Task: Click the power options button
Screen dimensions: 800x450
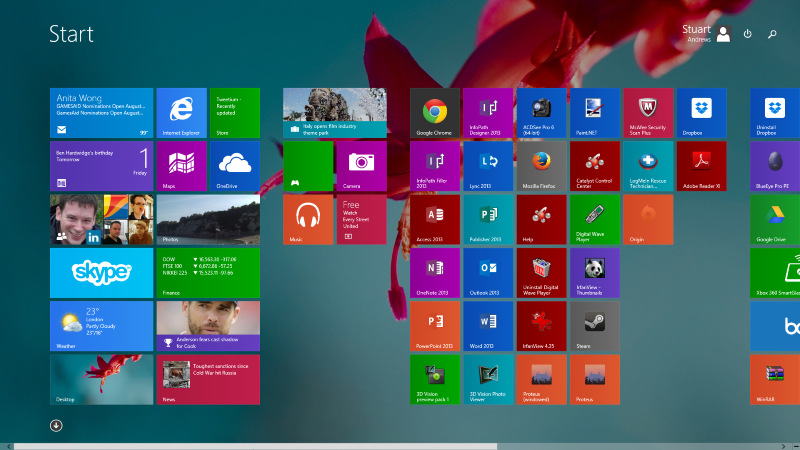Action: (x=747, y=34)
